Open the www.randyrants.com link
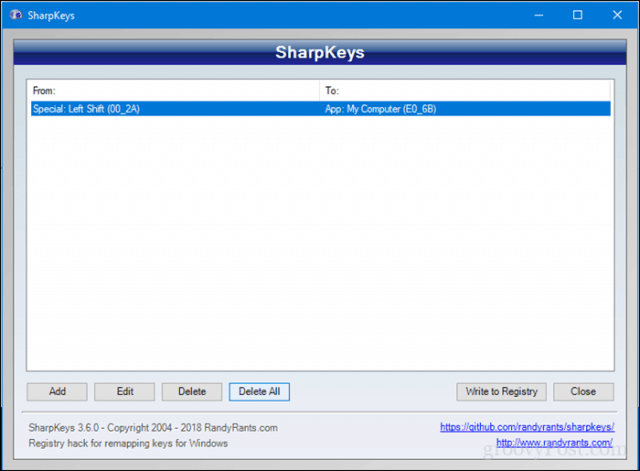The image size is (640, 471). click(x=554, y=442)
